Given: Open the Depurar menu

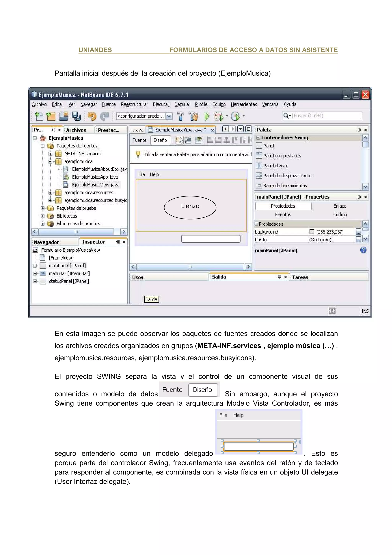Looking at the screenshot, I should pyautogui.click(x=182, y=104).
